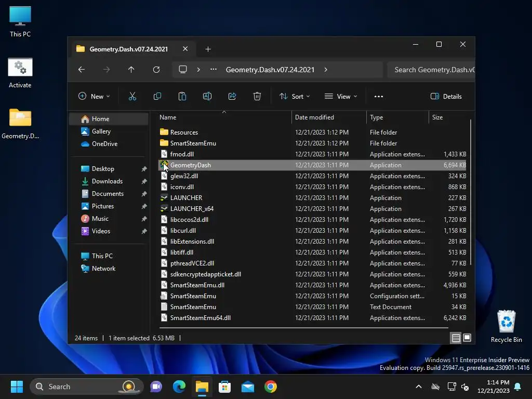The image size is (532, 399).
Task: Click the horizontal scrollbar of file list
Action: click(303, 328)
